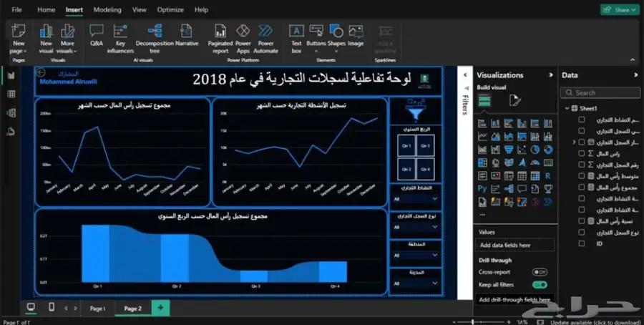Viewport: 644px width, 325px height.
Task: Add a new page with plus button
Action: tap(160, 308)
